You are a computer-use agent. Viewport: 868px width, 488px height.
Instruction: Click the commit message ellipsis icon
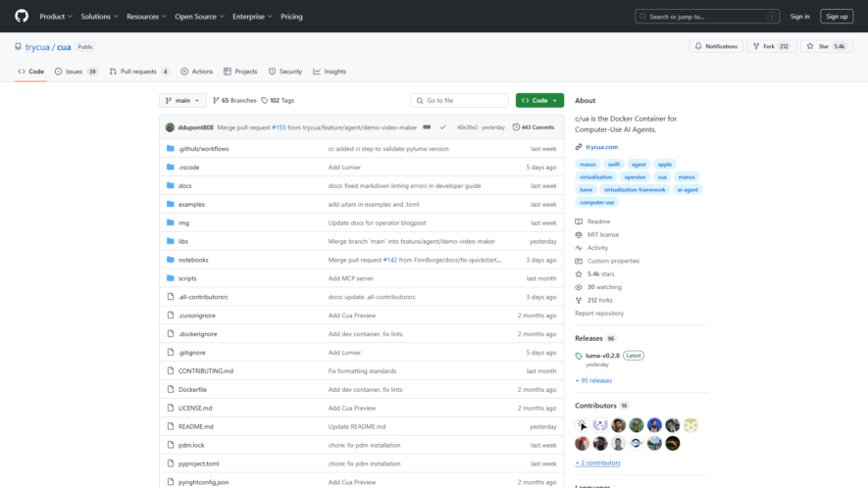427,127
